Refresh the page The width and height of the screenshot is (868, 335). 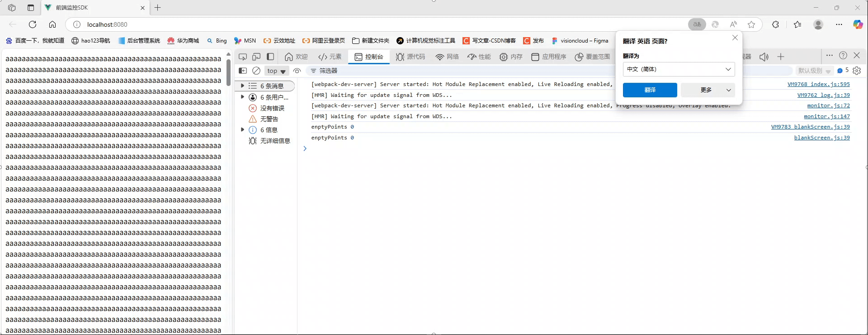[33, 24]
